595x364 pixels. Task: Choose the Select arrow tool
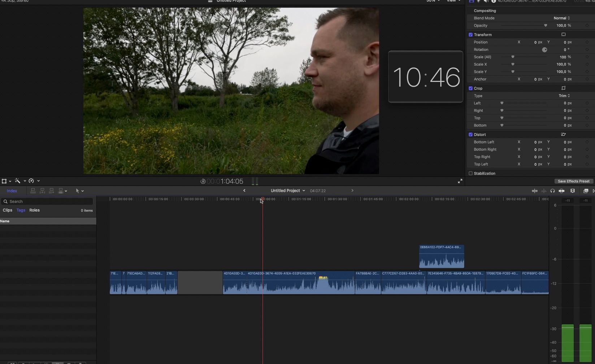click(77, 191)
